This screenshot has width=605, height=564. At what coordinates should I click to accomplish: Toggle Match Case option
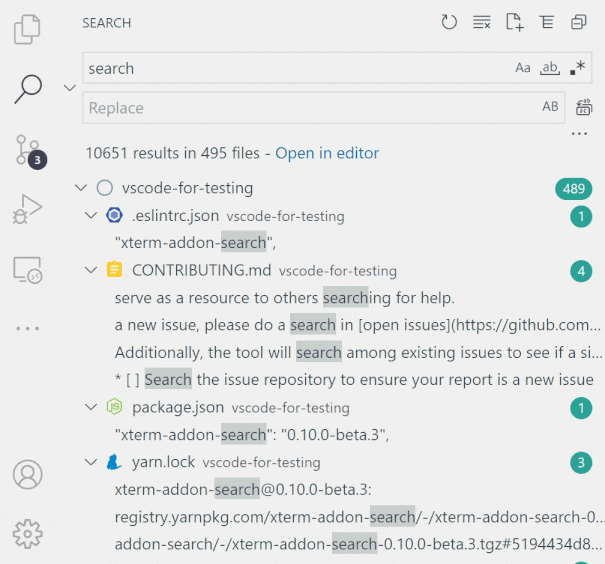(523, 68)
